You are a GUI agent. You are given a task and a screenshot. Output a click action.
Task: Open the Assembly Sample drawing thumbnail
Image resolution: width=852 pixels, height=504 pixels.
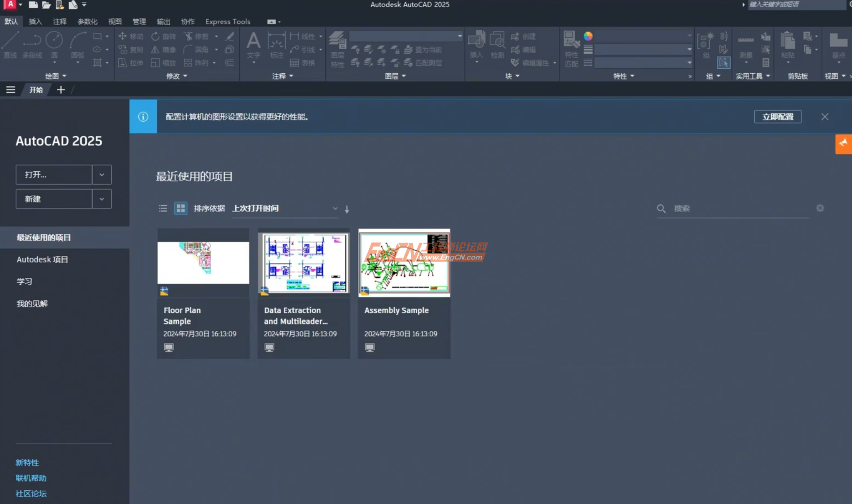404,263
